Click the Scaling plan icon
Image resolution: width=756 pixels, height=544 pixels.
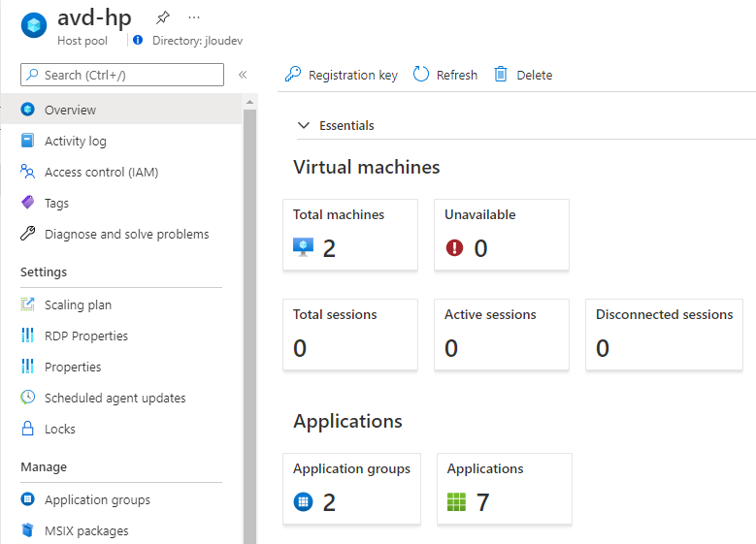(28, 304)
